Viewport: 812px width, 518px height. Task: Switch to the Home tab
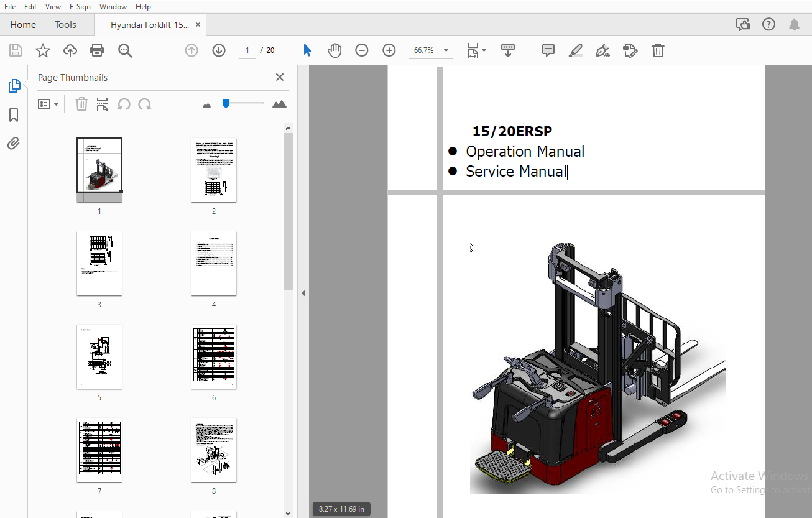point(23,25)
